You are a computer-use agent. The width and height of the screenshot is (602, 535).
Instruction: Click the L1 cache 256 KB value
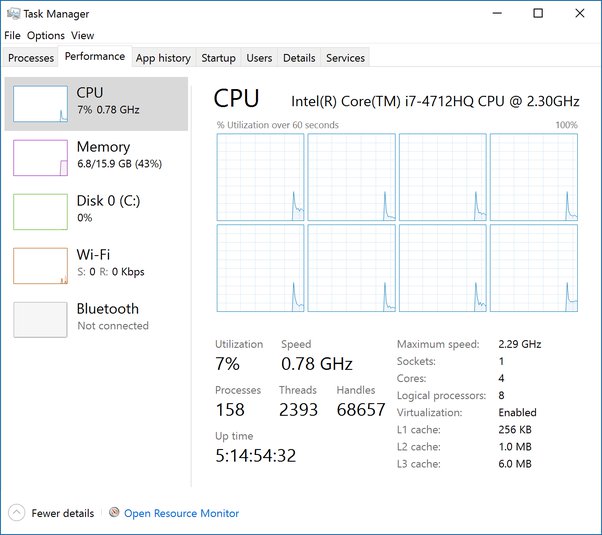tap(515, 429)
